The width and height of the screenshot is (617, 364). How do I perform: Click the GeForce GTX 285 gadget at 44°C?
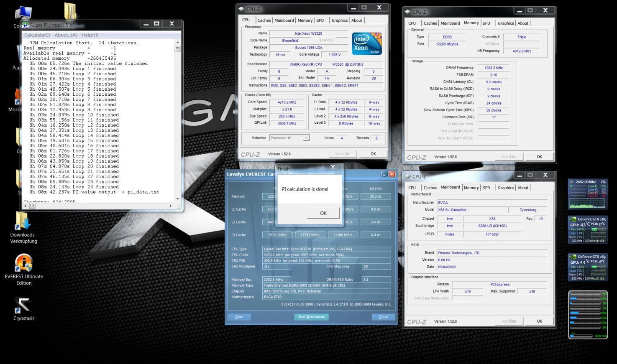(x=587, y=267)
